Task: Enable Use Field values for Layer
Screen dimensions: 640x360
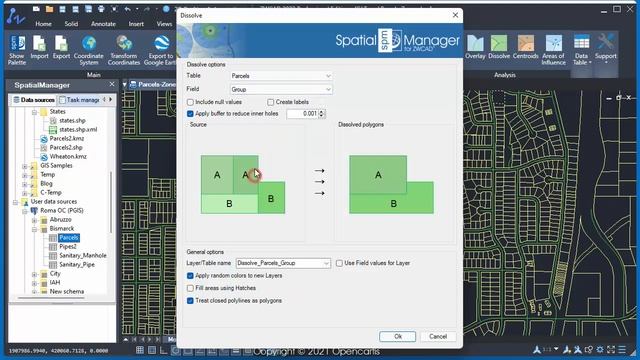Action: click(x=339, y=263)
